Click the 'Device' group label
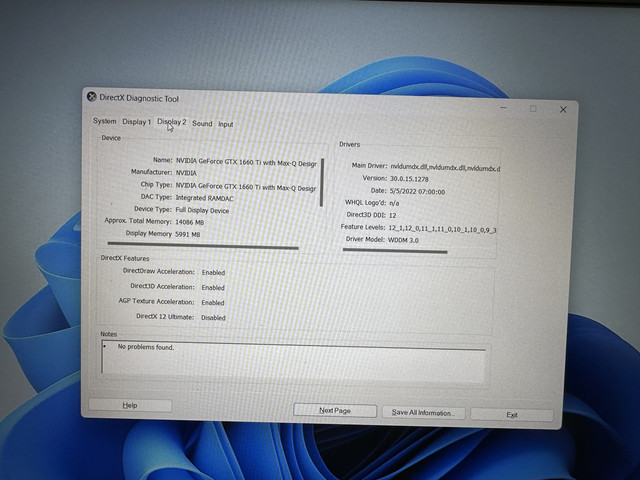The height and width of the screenshot is (480, 640). (111, 138)
